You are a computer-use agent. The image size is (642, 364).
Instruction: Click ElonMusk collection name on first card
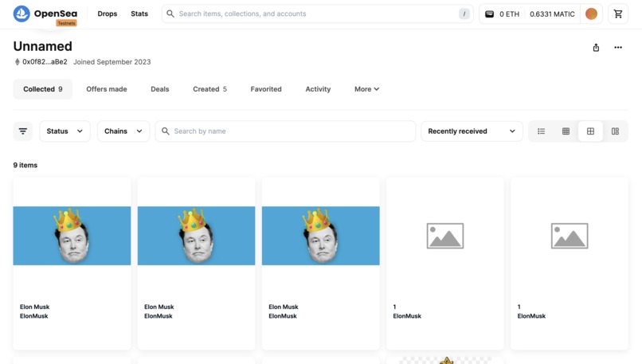(x=34, y=315)
